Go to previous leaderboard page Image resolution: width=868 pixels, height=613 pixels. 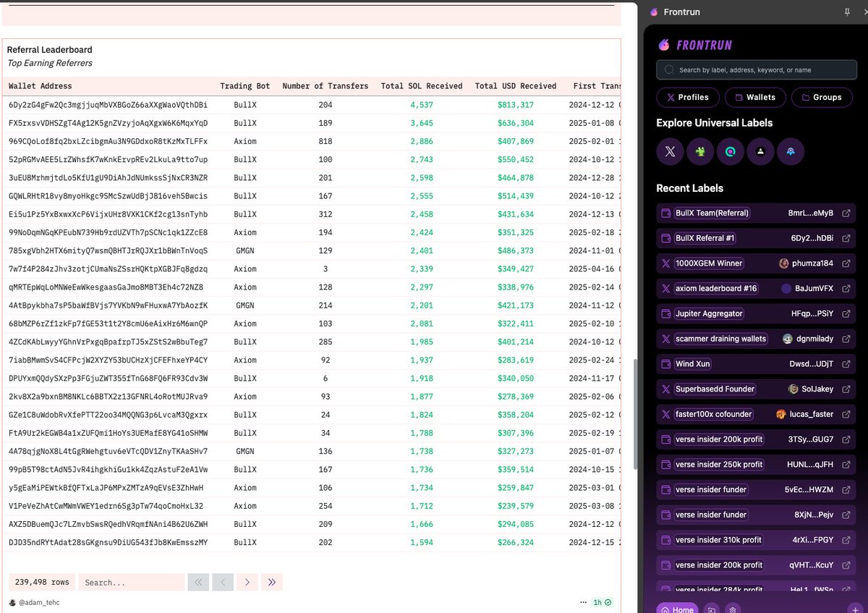[x=223, y=582]
